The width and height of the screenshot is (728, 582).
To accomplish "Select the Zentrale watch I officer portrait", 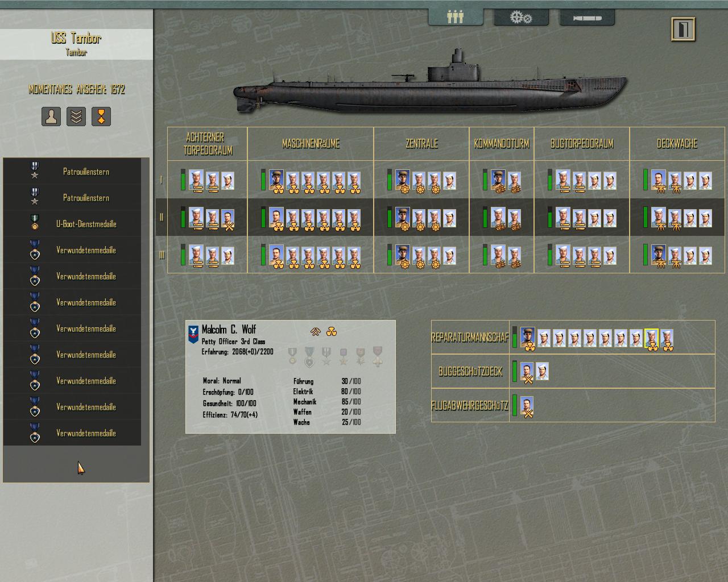I will pyautogui.click(x=403, y=181).
